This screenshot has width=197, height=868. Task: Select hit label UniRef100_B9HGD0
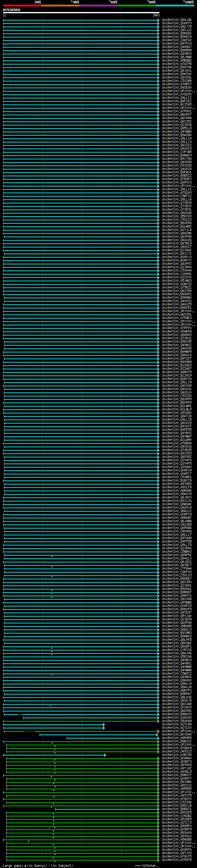click(x=177, y=33)
